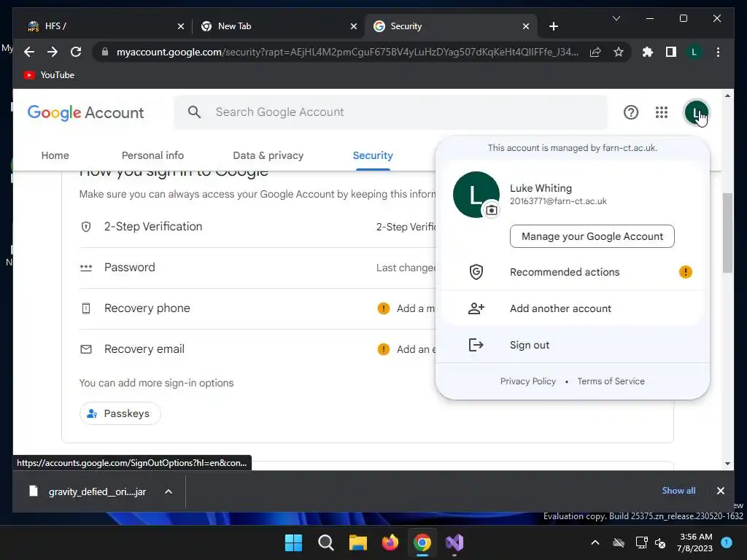The width and height of the screenshot is (747, 560).
Task: Click the page vertical scrollbar thumb
Action: [727, 233]
